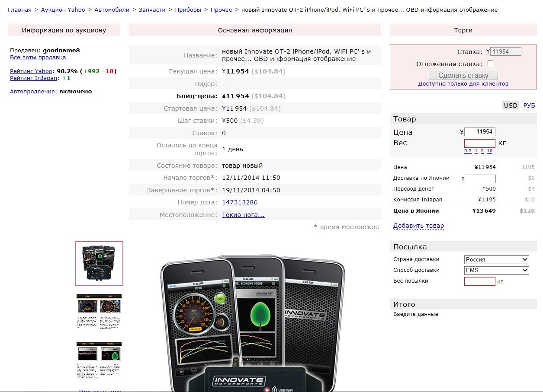Open the third product thumbnail
This screenshot has width=543, height=392.
tap(99, 360)
